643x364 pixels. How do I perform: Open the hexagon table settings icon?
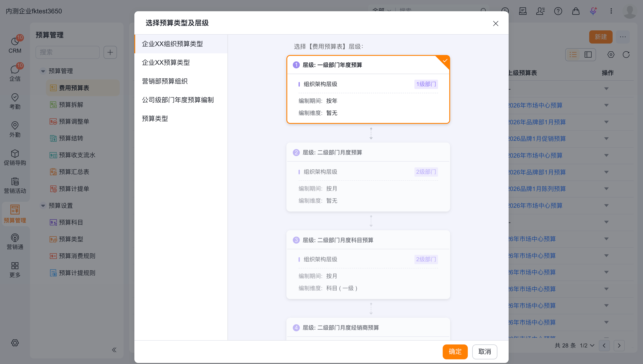(611, 55)
